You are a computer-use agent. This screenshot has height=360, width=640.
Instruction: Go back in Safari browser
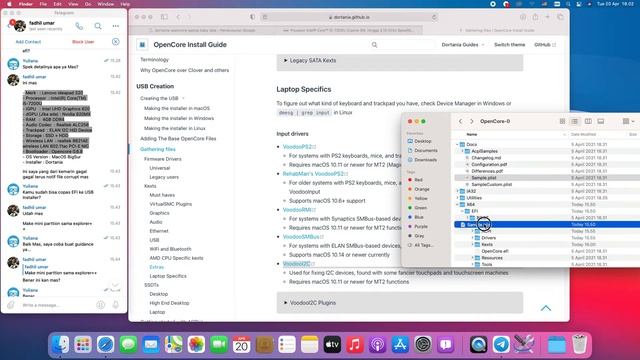click(x=178, y=17)
